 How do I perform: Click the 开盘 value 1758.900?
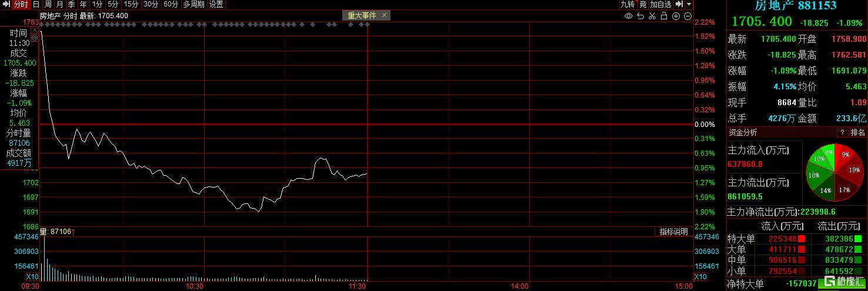click(849, 39)
